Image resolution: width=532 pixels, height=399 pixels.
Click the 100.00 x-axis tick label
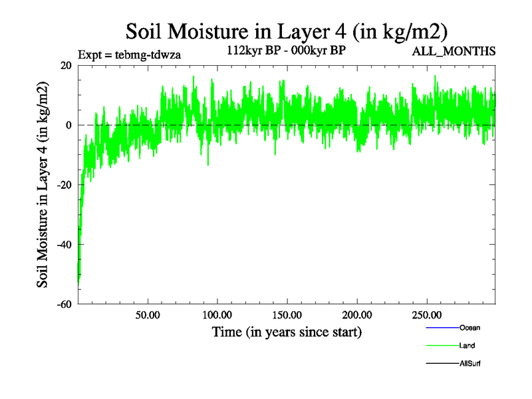click(x=217, y=314)
